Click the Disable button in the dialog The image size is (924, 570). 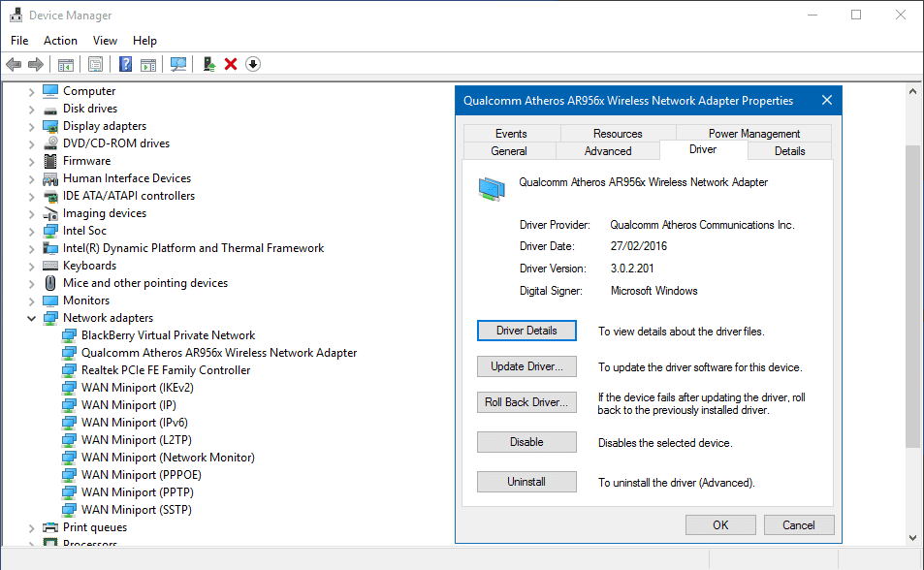[x=526, y=442]
